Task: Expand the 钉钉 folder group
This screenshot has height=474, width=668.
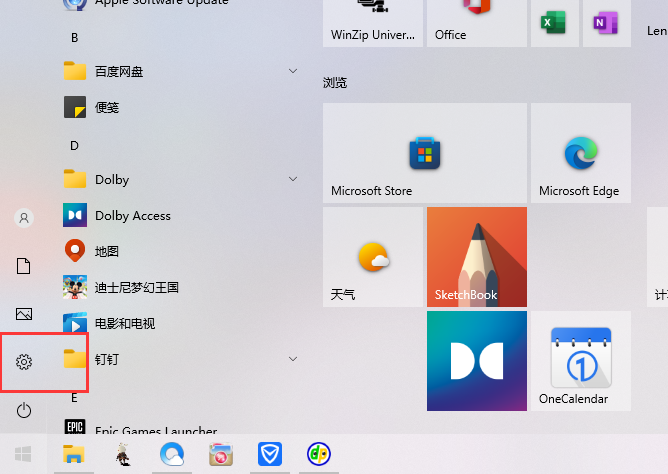Action: tap(293, 358)
